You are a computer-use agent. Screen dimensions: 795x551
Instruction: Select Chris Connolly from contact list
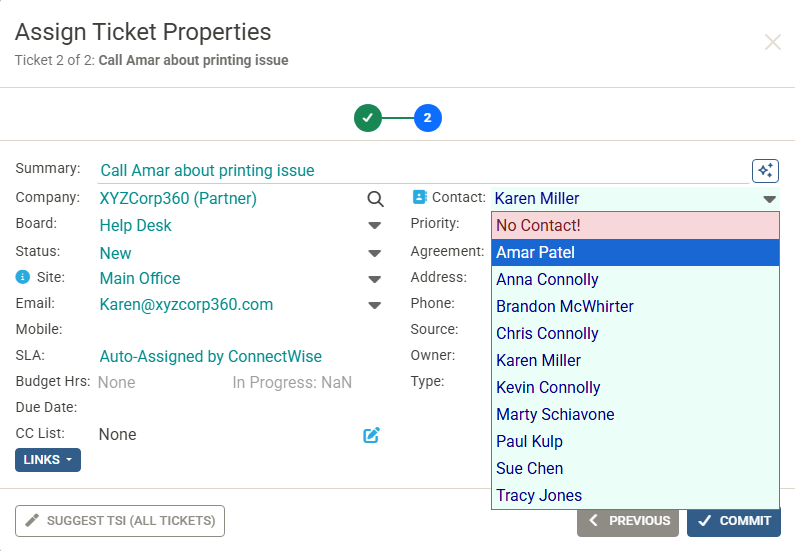coord(635,333)
